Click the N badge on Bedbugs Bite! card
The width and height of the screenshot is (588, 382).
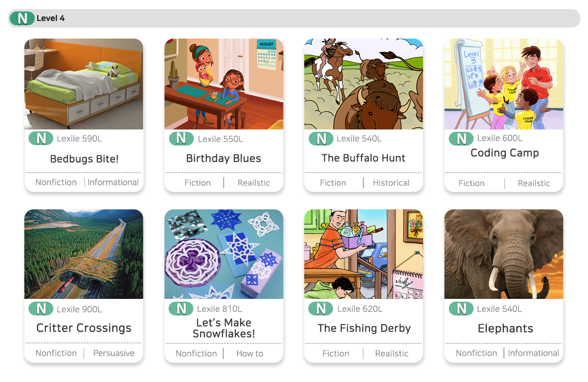41,138
